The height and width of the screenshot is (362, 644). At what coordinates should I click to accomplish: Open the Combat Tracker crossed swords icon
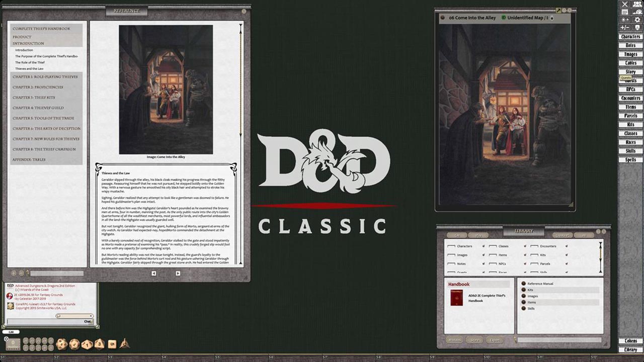coord(625,4)
